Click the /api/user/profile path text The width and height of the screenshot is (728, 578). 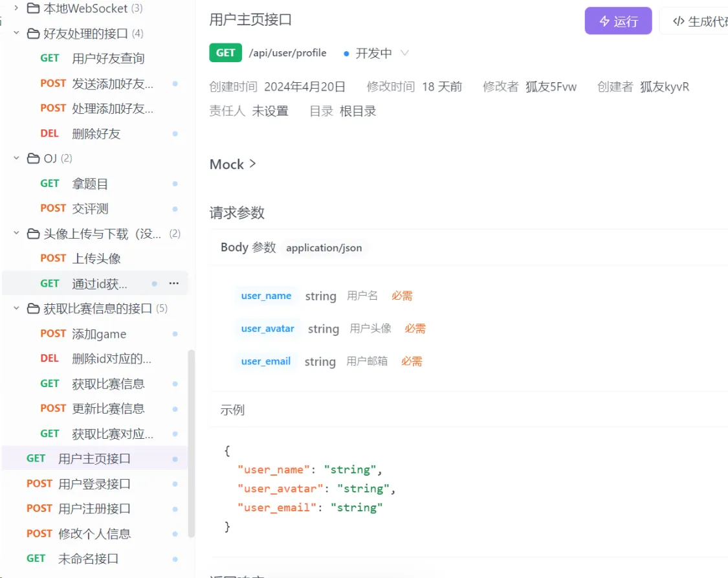click(288, 53)
